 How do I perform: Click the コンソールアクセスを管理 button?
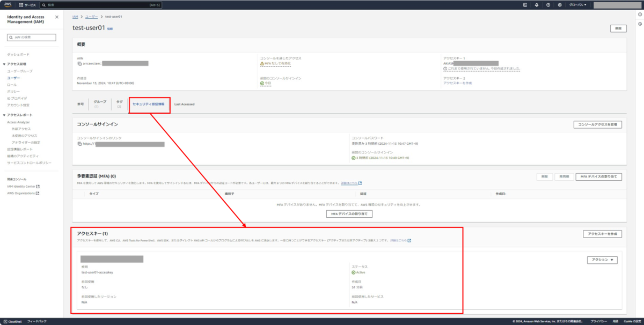click(598, 124)
